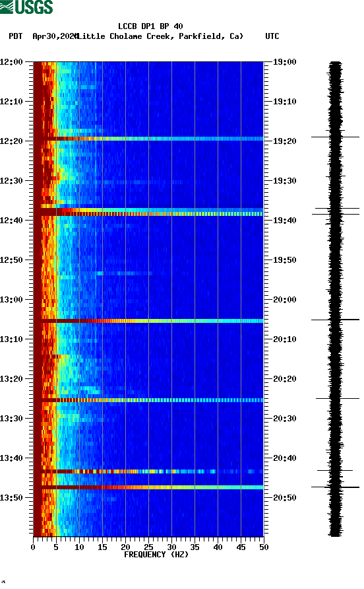
Task: Click the 12:00 PDT time label
Action: click(x=12, y=62)
